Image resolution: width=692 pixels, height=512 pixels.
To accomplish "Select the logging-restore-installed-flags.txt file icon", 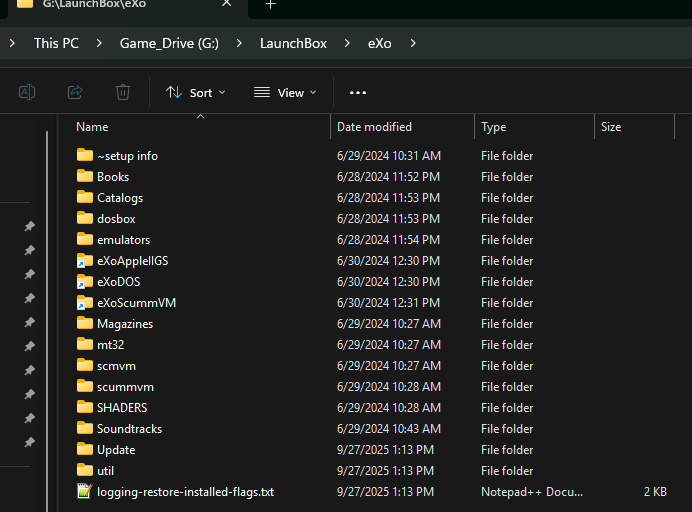I will point(84,492).
